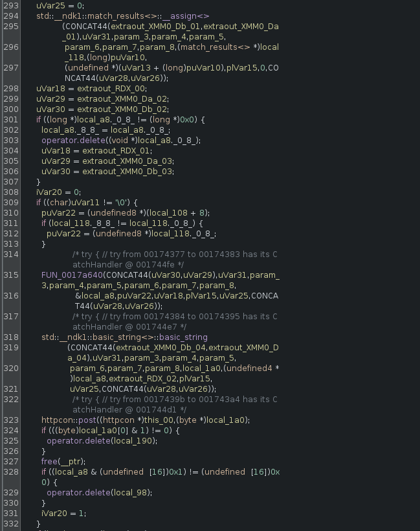The width and height of the screenshot is (420, 531).
Task: Click line number 293 in gutter
Action: (x=11, y=6)
